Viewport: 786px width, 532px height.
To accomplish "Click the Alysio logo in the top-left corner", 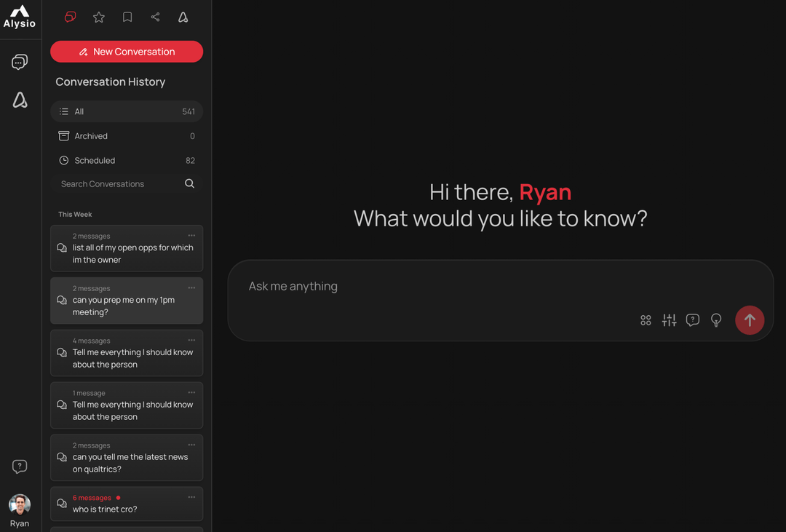I will point(20,17).
